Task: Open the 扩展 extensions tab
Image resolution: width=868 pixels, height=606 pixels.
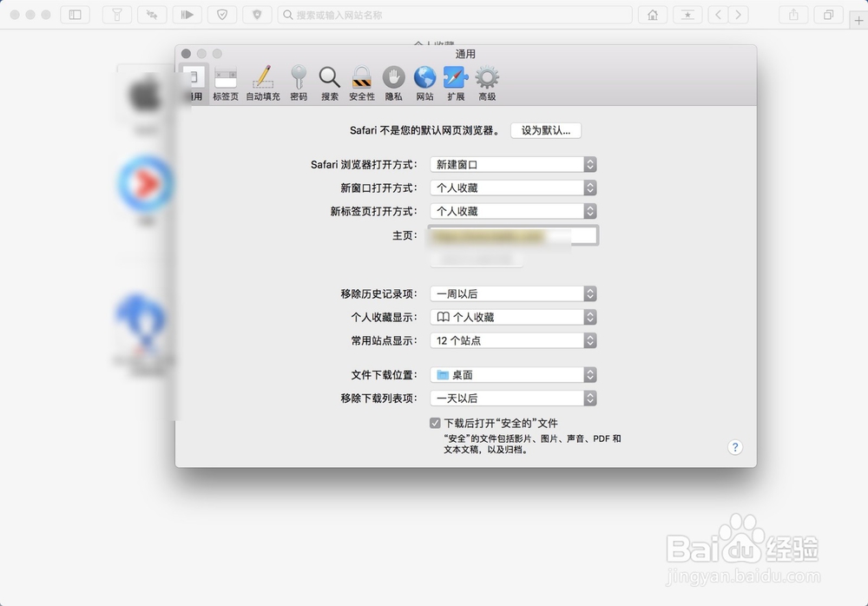Action: pos(456,83)
